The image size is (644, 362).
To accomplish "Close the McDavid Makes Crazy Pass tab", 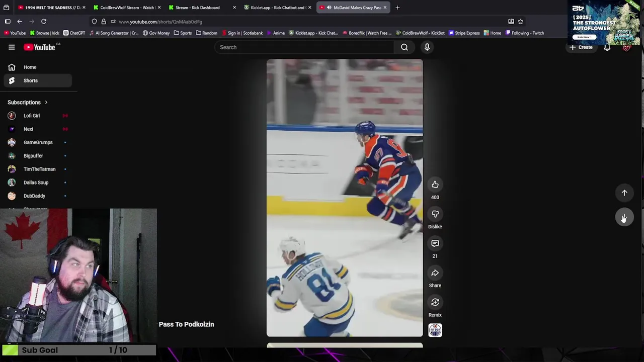I will point(385,8).
